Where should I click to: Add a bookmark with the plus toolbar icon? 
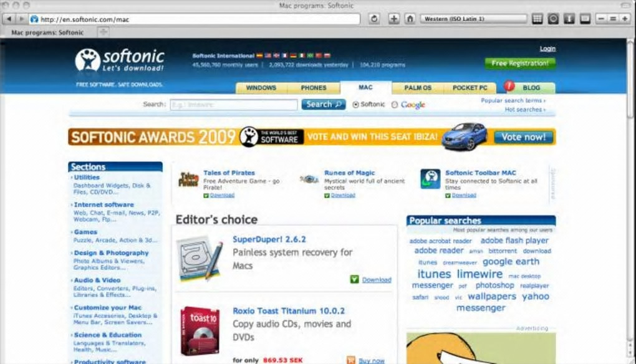pos(393,19)
